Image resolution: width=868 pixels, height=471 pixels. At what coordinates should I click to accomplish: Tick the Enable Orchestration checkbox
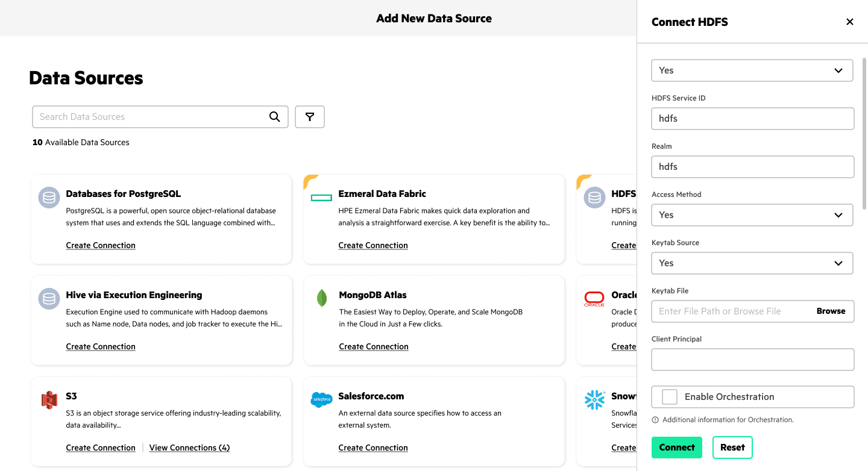coord(670,397)
